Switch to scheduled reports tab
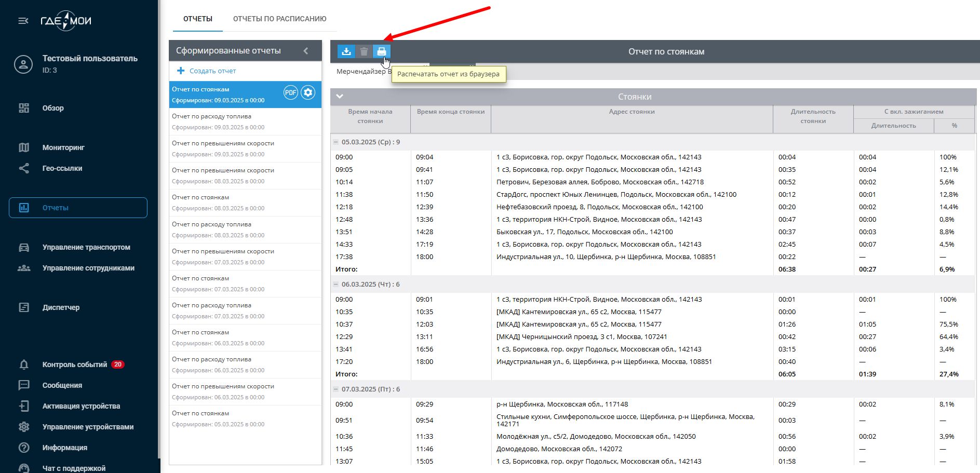Screen dimensions: 980x473 click(279, 19)
